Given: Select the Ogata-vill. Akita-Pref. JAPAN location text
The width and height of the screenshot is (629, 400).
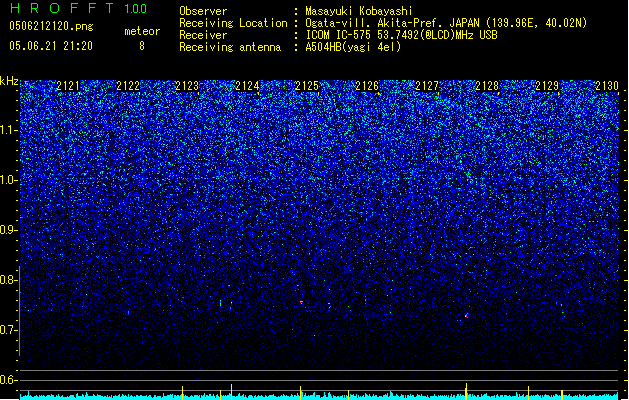Looking at the screenshot, I should [446, 23].
